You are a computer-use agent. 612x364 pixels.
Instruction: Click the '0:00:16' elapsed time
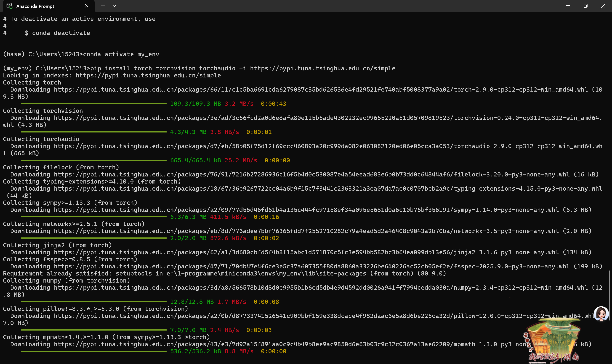[x=266, y=217]
